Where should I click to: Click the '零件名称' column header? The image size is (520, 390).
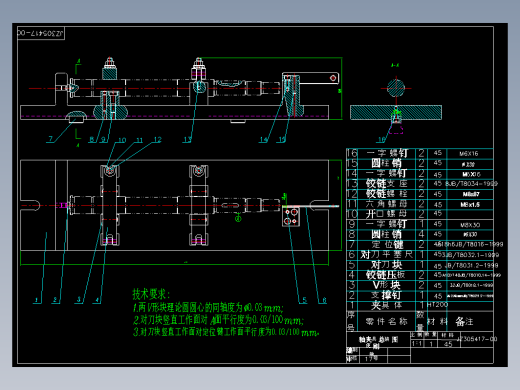[x=386, y=322]
